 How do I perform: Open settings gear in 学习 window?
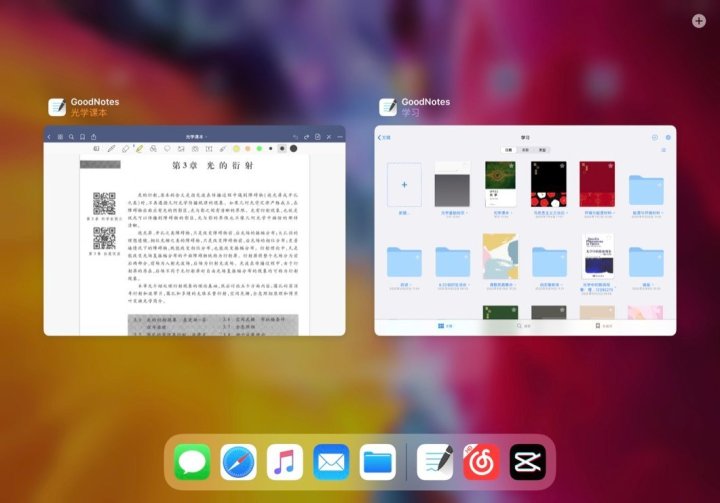click(x=668, y=137)
